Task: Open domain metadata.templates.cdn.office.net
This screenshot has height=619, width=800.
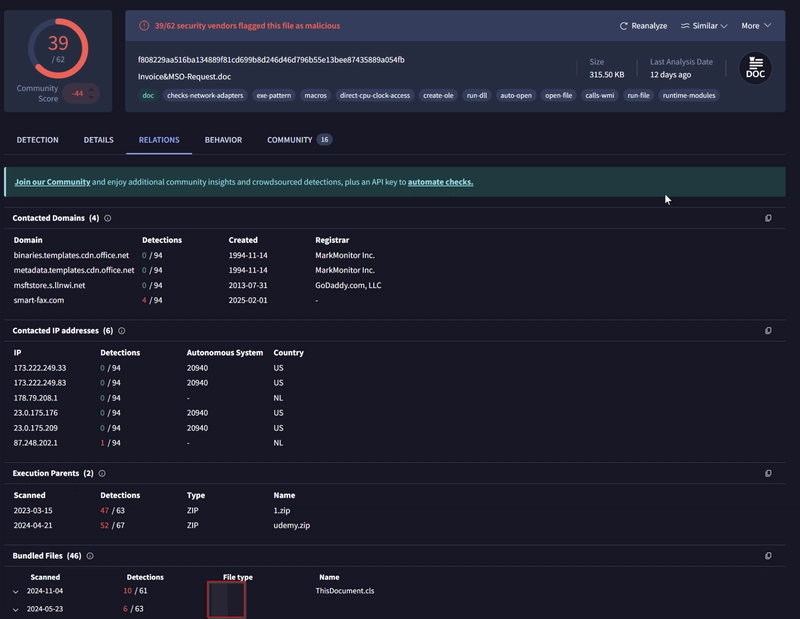Action: 74,270
